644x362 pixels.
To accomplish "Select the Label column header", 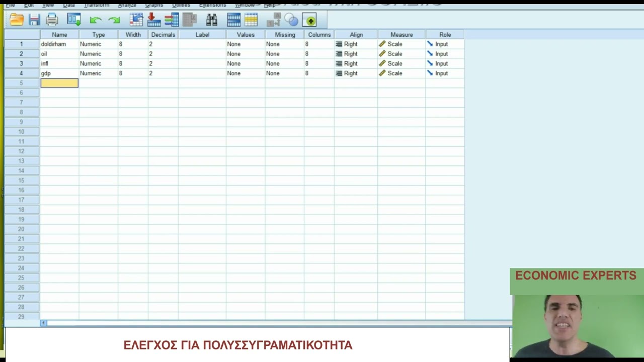I will (202, 35).
